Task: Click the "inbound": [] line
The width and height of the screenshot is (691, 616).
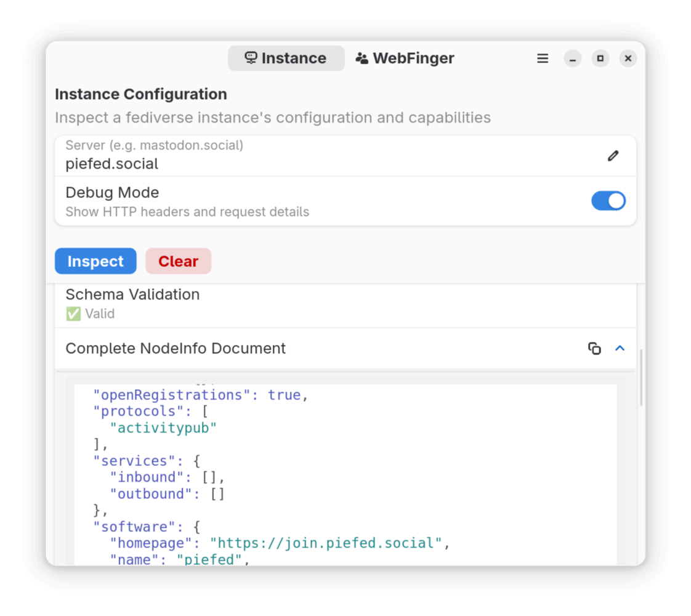Action: (168, 477)
